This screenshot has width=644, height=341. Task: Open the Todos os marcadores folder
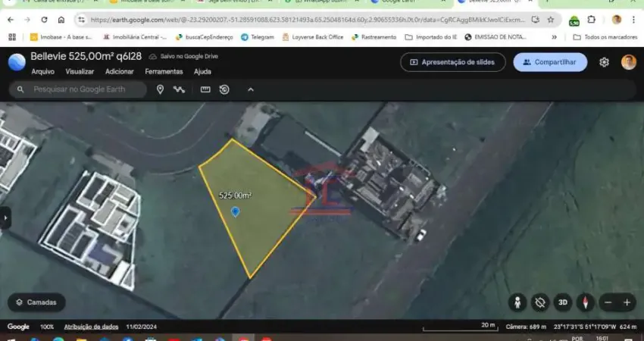coord(605,37)
